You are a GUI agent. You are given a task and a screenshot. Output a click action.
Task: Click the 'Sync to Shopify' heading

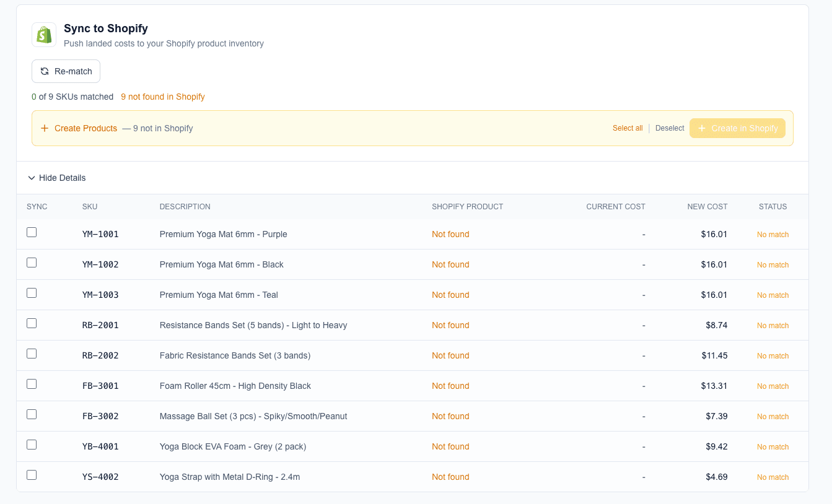(106, 28)
